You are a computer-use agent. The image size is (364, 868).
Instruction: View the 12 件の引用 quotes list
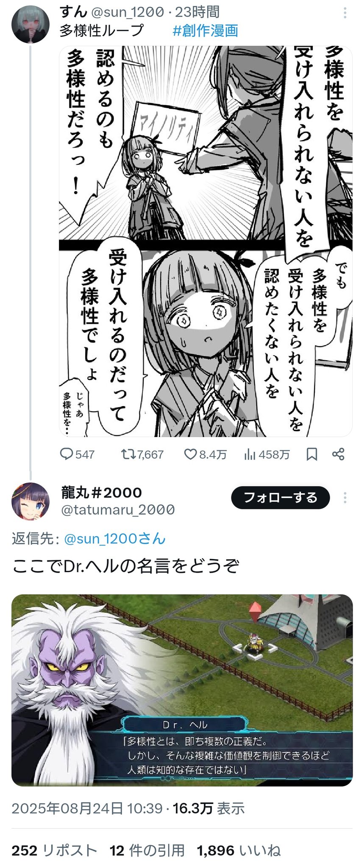pyautogui.click(x=147, y=851)
